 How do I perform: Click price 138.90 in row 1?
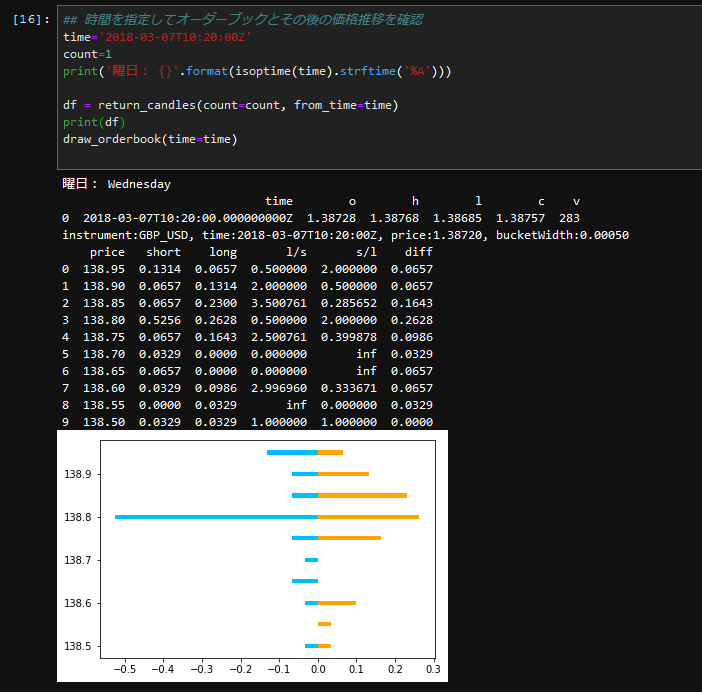pyautogui.click(x=104, y=286)
